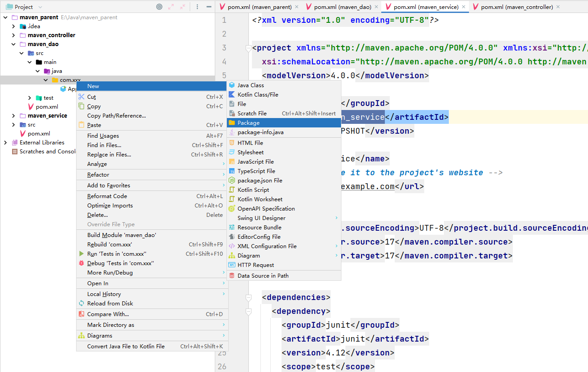Image resolution: width=588 pixels, height=372 pixels.
Task: Open Project panel options three-dot menu
Action: (x=197, y=7)
